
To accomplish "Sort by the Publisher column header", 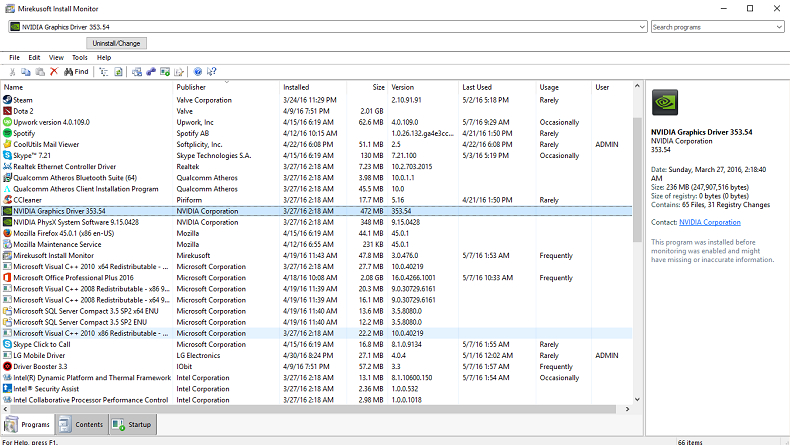I will (x=226, y=87).
